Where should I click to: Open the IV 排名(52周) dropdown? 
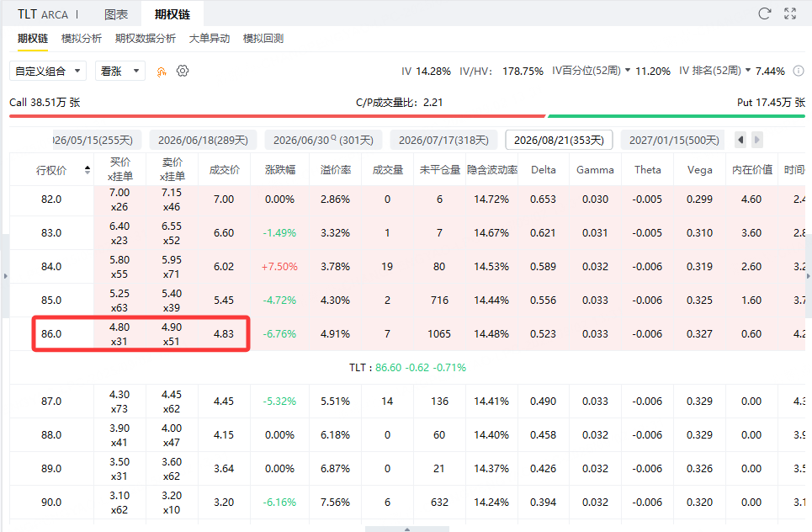[714, 71]
